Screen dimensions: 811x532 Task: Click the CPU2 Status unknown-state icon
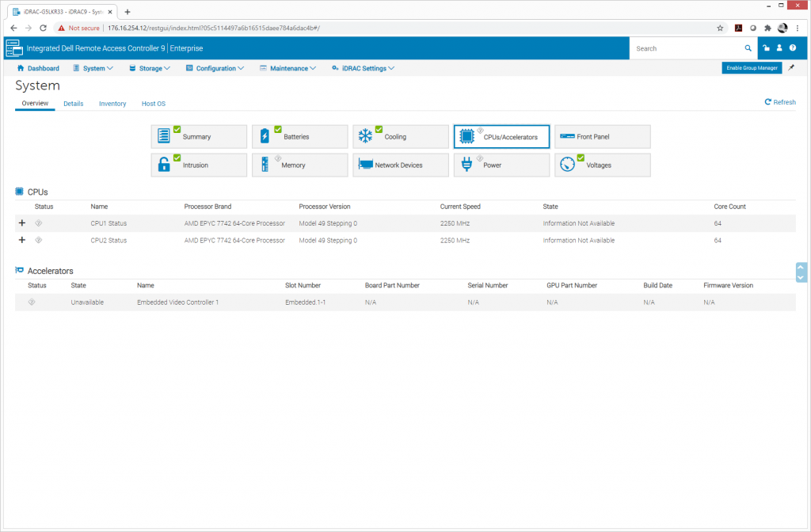pos(38,240)
